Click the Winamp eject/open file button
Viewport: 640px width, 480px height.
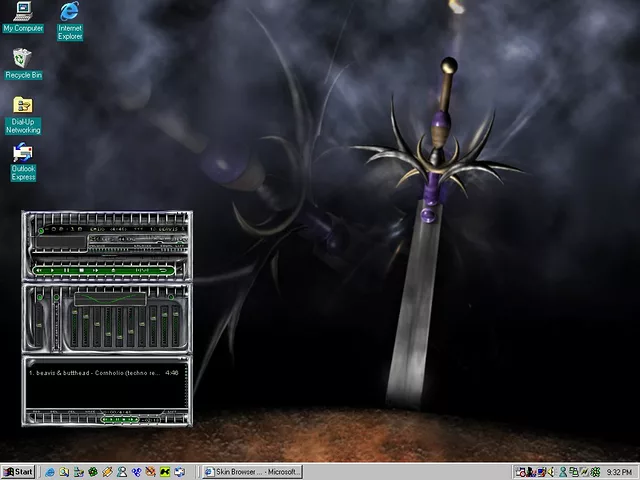(x=113, y=270)
